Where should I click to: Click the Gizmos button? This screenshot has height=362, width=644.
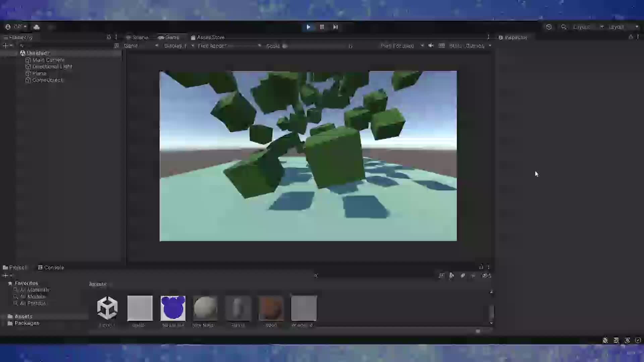[475, 46]
